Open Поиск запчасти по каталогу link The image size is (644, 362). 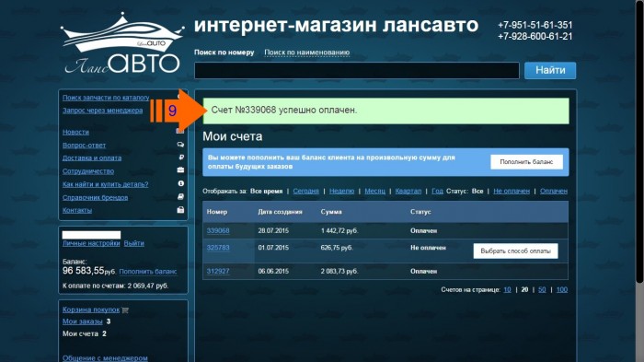click(x=106, y=98)
